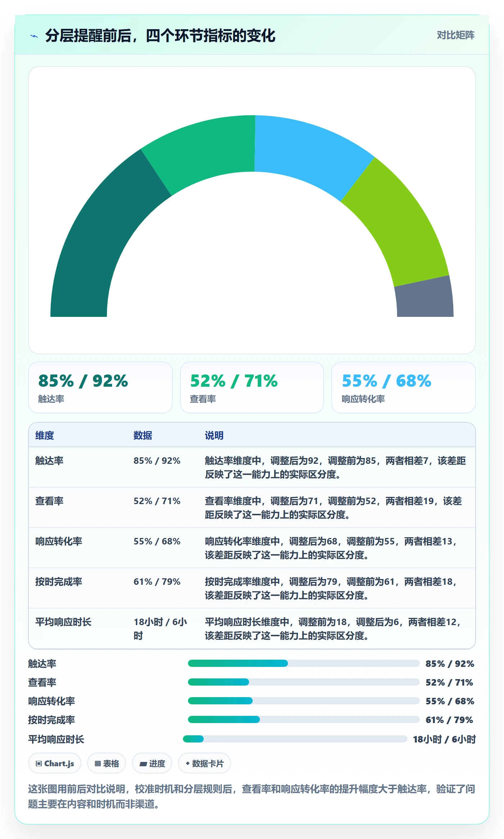Screen dimensions: 504x839
Task: Click the title 分层提醒前后，四个环节指标的变化
Action: click(x=160, y=36)
